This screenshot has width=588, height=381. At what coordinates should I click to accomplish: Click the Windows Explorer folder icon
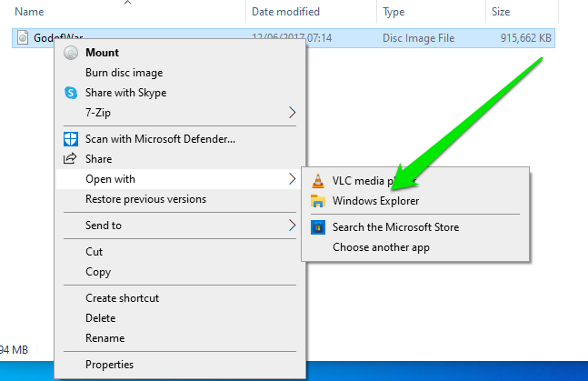coord(317,201)
